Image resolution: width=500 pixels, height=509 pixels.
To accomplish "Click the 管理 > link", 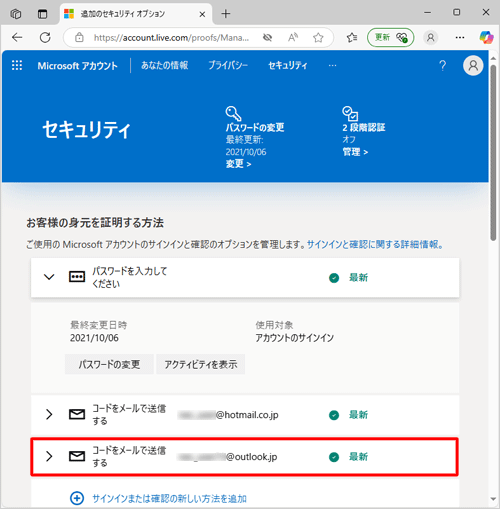I will tap(355, 152).
